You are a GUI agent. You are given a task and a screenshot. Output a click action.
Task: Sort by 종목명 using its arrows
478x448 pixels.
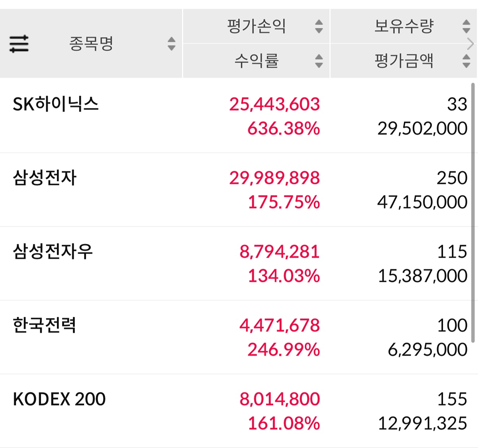pyautogui.click(x=171, y=43)
